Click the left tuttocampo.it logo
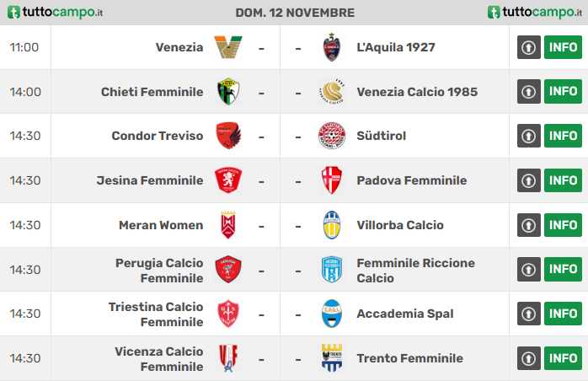 point(55,12)
